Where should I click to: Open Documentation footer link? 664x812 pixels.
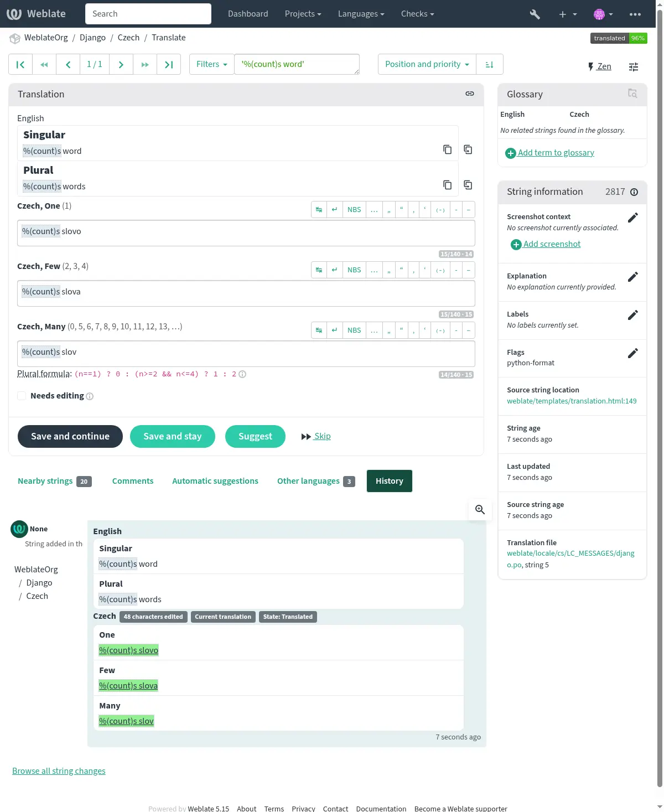click(381, 809)
